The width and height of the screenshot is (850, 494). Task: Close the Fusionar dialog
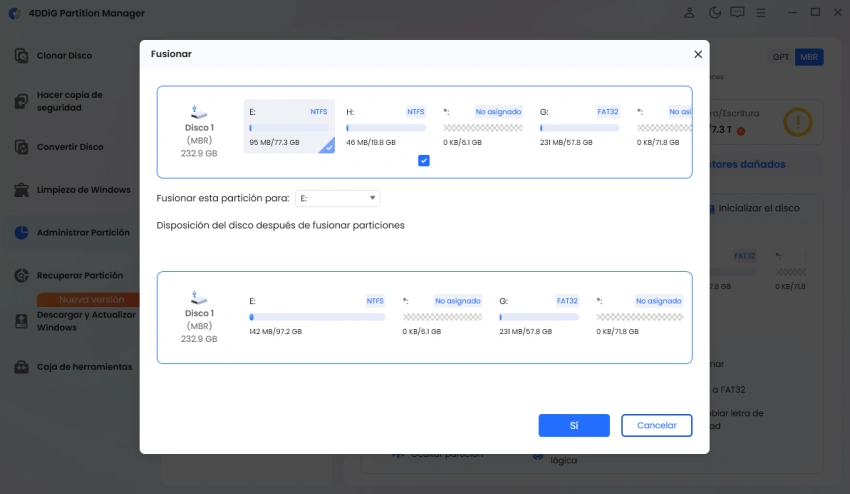pos(698,54)
